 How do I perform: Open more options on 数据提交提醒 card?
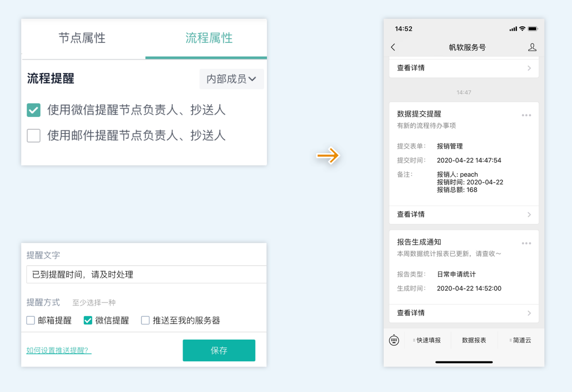526,114
